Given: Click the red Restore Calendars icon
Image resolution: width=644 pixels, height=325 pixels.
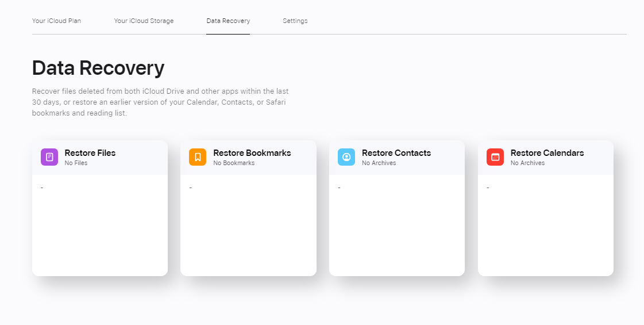Looking at the screenshot, I should pyautogui.click(x=495, y=157).
